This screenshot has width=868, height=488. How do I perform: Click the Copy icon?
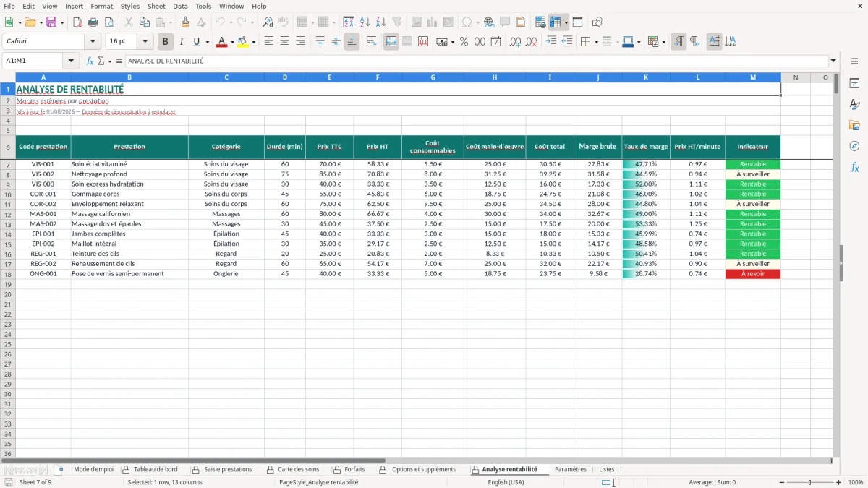click(144, 22)
